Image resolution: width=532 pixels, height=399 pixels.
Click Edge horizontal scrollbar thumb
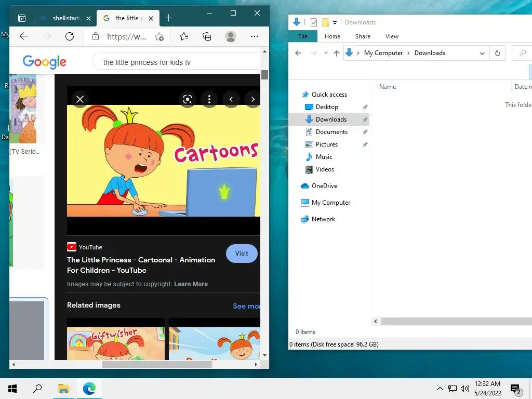click(157, 364)
